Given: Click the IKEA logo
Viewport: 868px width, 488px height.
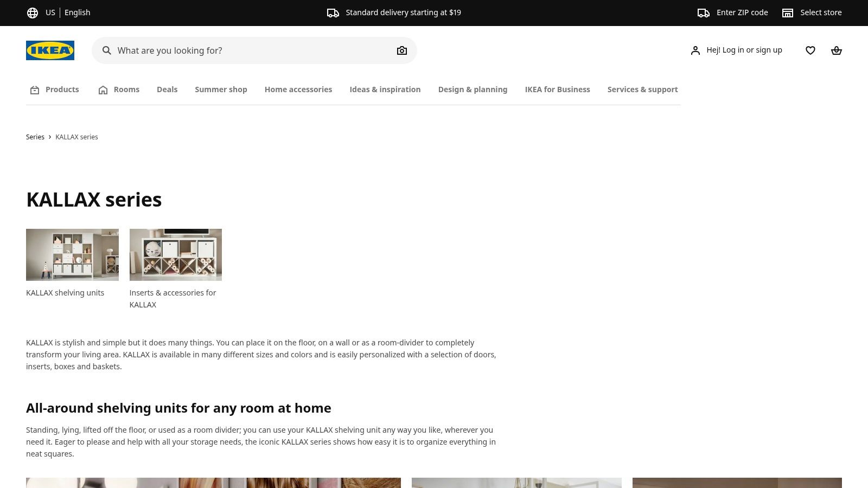Looking at the screenshot, I should tap(50, 50).
